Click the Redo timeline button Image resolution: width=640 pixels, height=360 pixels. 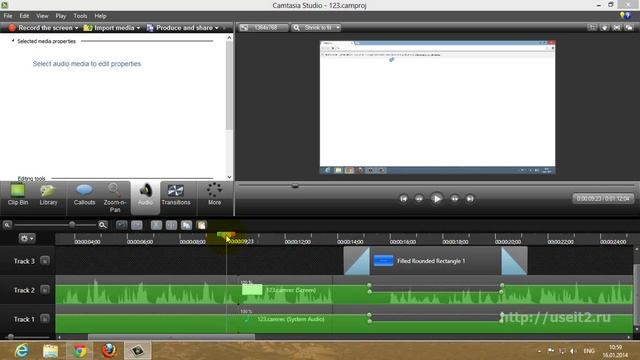pyautogui.click(x=137, y=225)
